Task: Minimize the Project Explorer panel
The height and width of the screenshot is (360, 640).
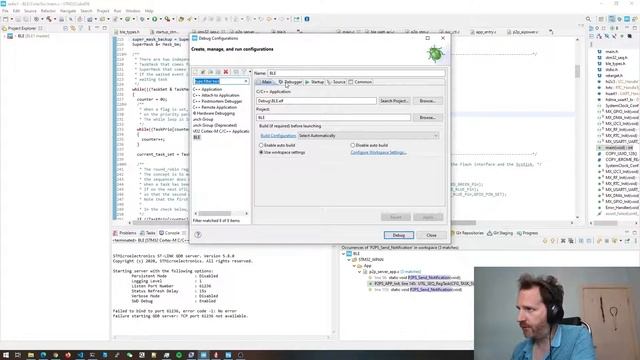Action: (x=97, y=28)
